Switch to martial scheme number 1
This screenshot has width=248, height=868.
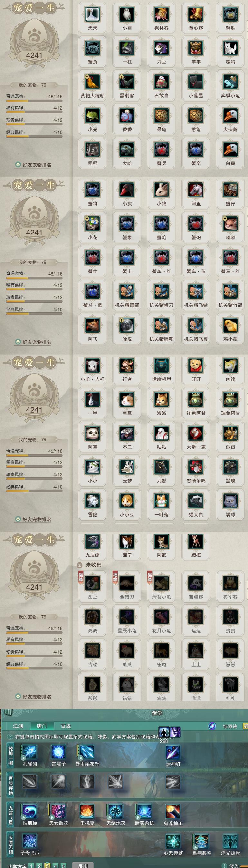coord(31,865)
